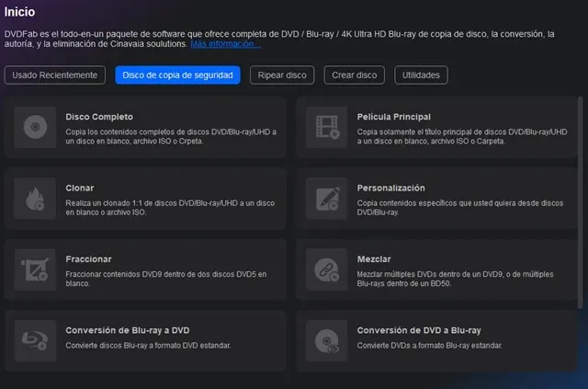Click the DVD a Blu-ray conversion icon
Viewport: 588px width, 389px height.
pos(327,340)
